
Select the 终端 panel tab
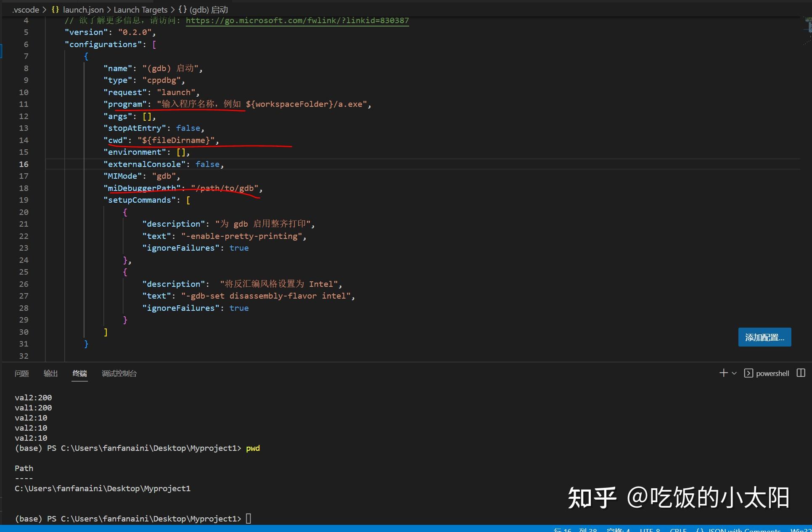pos(79,373)
